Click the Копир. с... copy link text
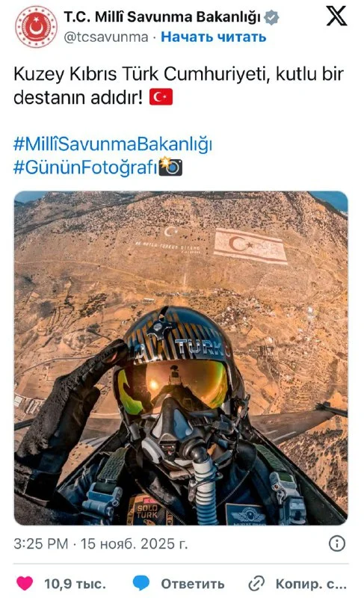Viewport: 364px width, 598px height. pos(311,584)
